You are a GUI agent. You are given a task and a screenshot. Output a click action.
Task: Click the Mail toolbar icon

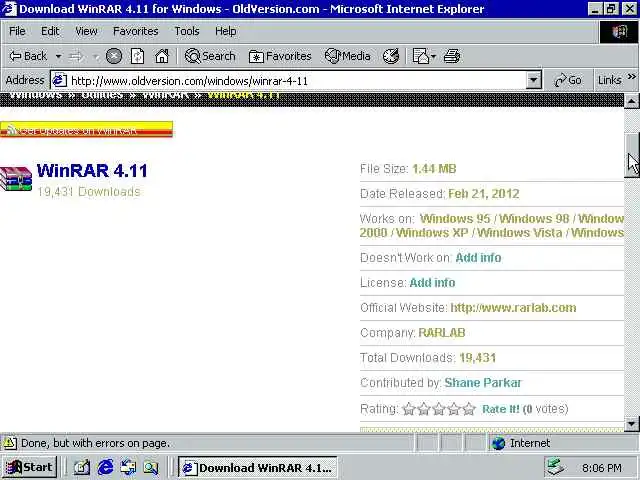[420, 56]
